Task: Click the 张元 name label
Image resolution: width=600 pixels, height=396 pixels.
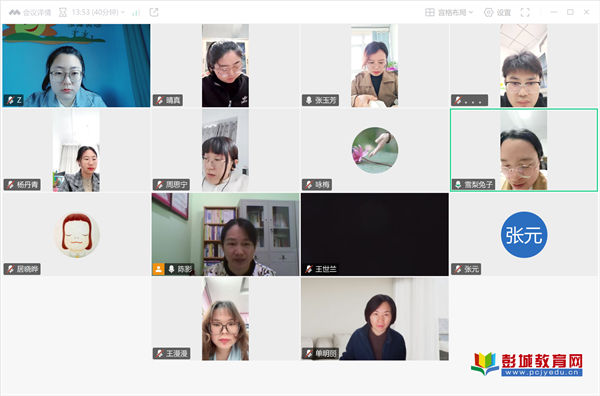Action: (x=471, y=269)
